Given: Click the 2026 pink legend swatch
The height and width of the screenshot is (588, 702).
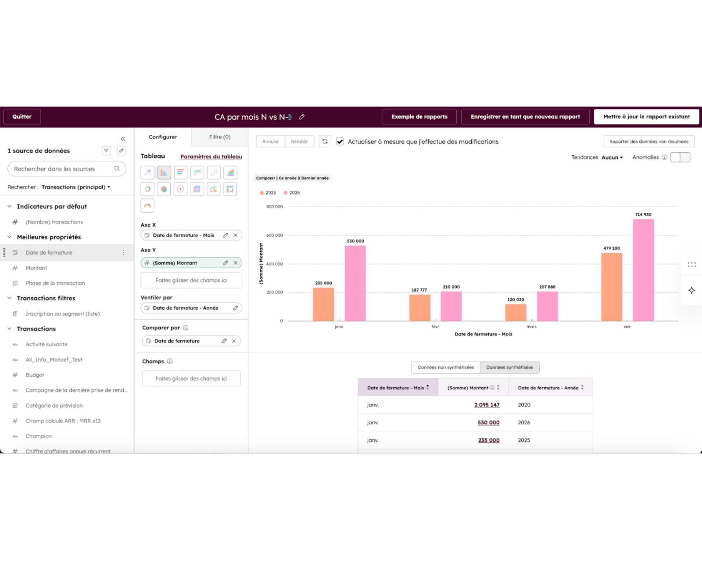Looking at the screenshot, I should 286,193.
